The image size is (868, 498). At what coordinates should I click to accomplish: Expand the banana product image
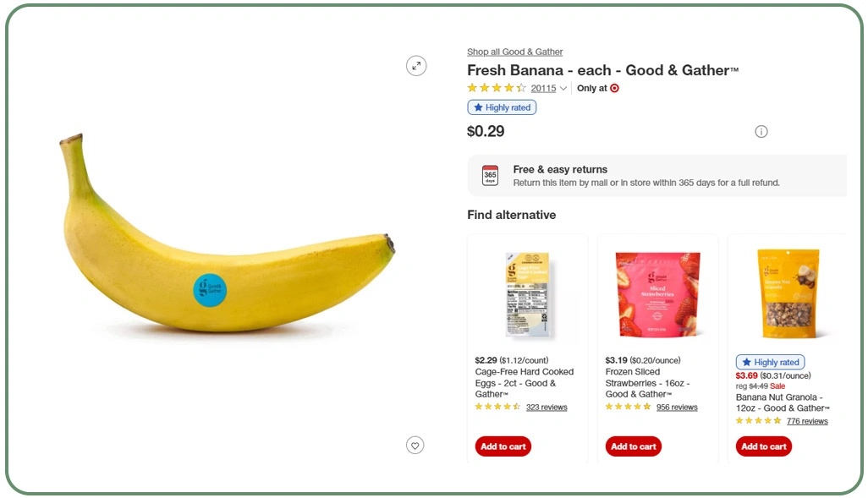tap(416, 65)
